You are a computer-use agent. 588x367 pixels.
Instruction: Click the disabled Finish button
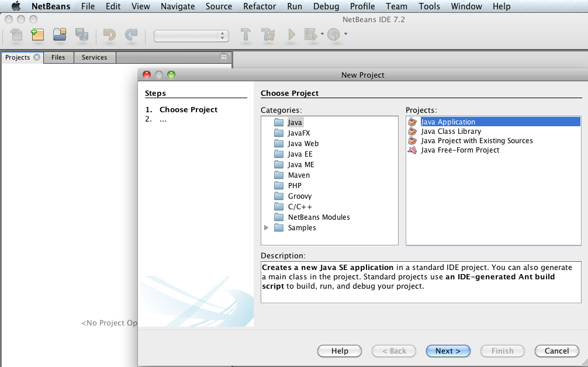pyautogui.click(x=503, y=351)
